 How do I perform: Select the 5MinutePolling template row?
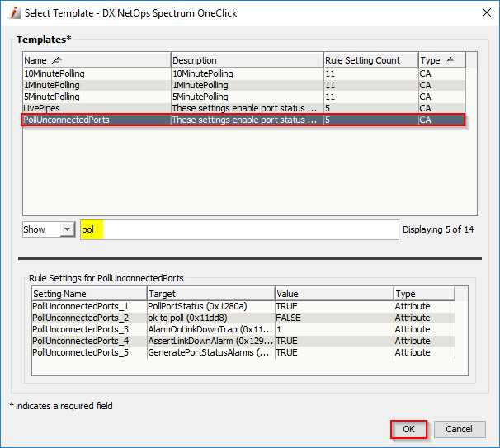pyautogui.click(x=244, y=97)
